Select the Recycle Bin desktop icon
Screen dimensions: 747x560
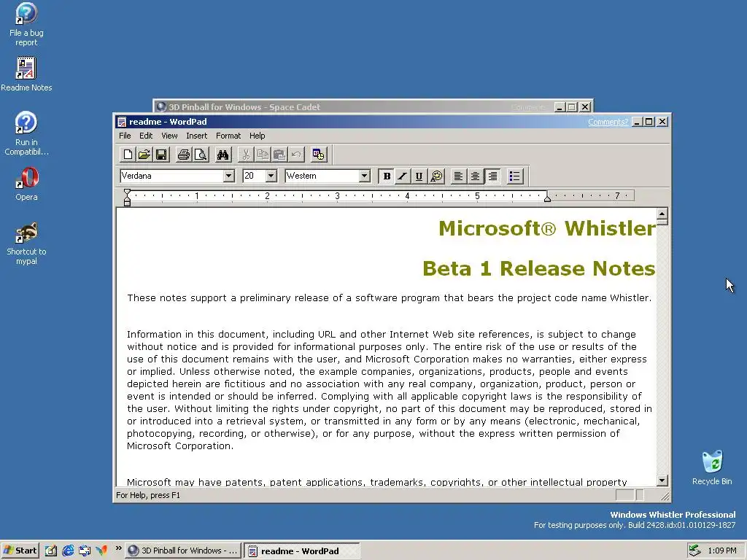(712, 467)
